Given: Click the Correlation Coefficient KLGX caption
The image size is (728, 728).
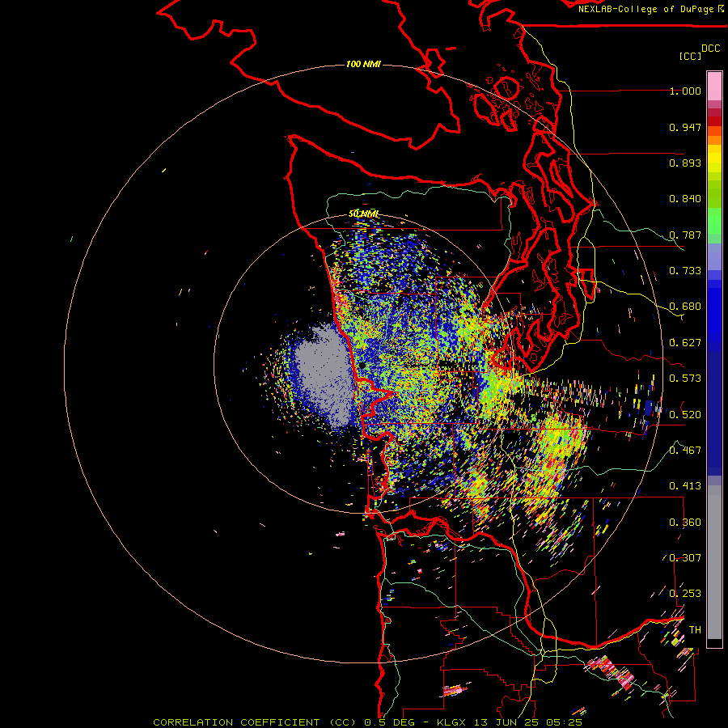Looking at the screenshot, I should tap(367, 722).
